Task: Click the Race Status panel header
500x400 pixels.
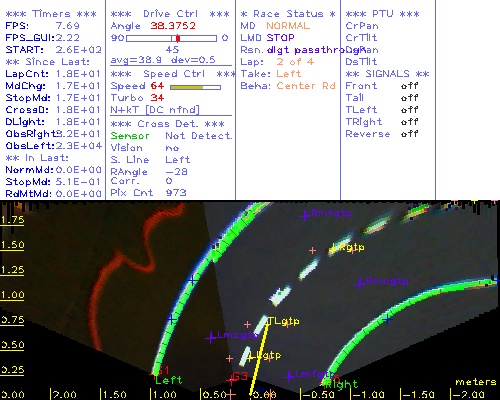Action: click(288, 14)
